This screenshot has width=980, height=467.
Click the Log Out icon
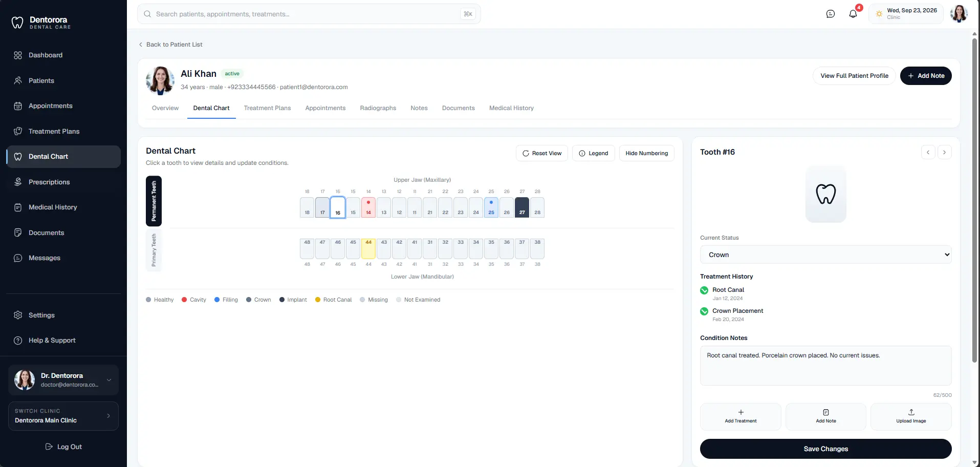tap(49, 447)
